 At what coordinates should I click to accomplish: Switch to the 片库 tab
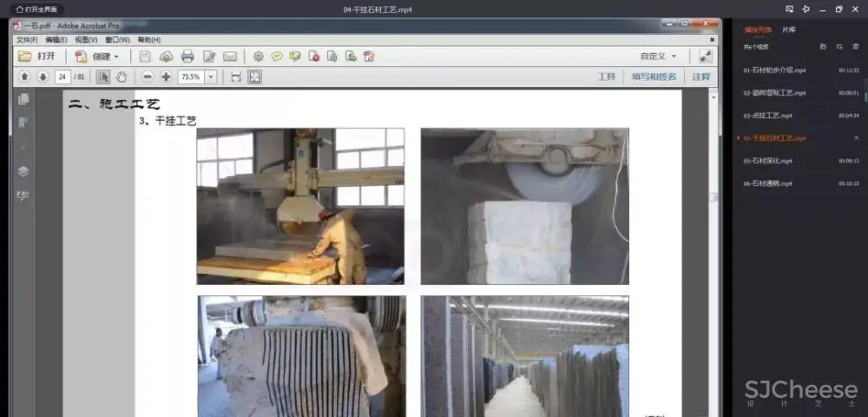point(788,29)
